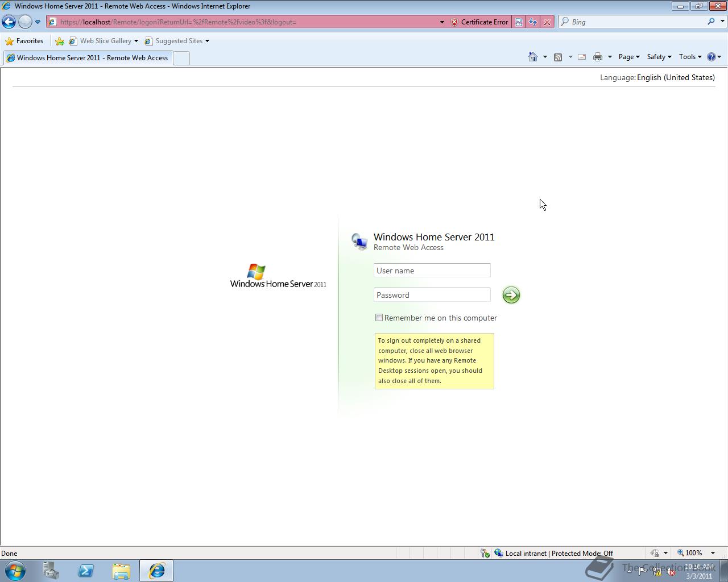This screenshot has height=582, width=728.
Task: Click the Read Mail envelope icon
Action: [582, 57]
